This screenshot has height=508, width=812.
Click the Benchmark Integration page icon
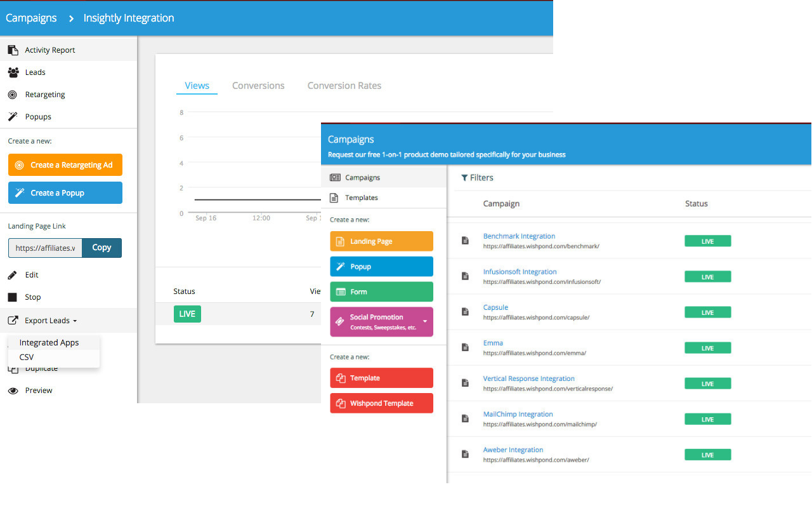click(465, 241)
